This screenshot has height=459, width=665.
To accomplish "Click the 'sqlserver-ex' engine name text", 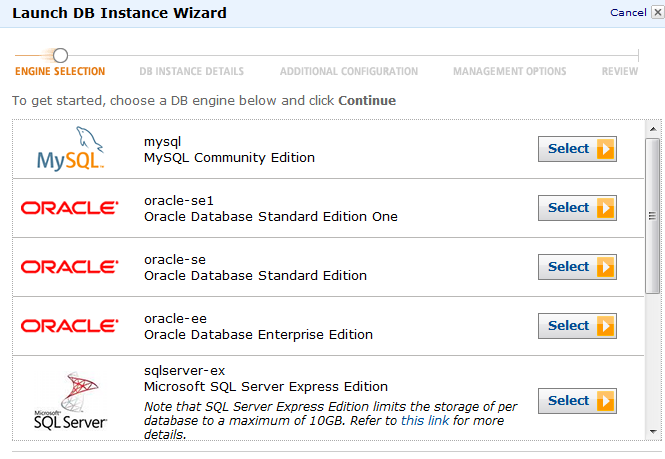I will (184, 370).
